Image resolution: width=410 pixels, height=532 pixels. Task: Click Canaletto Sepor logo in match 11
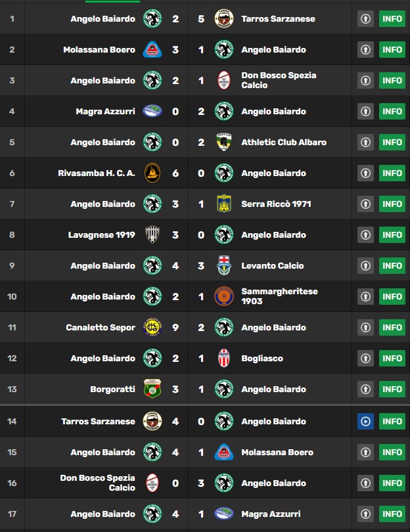pos(152,328)
